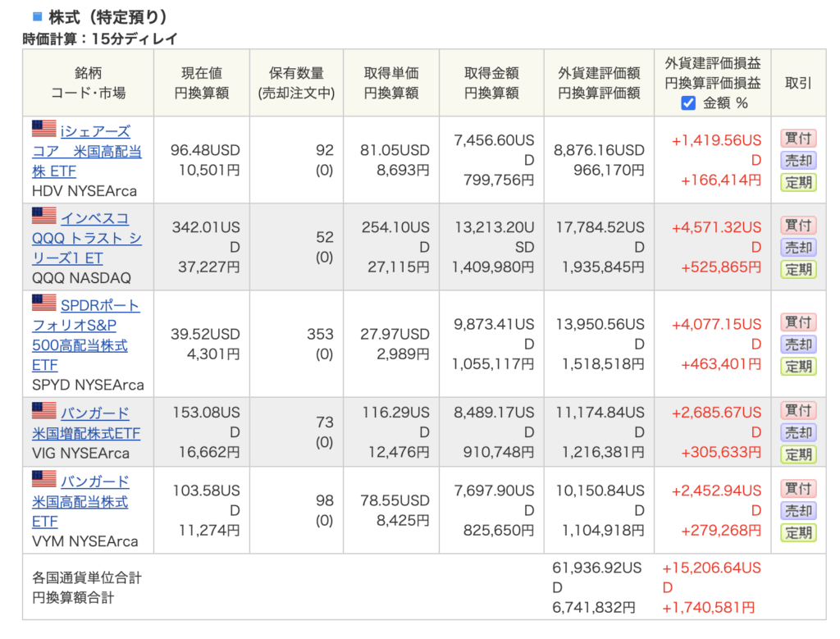Click the 外貨建評価額 円換算評価額 column header

coord(599,83)
